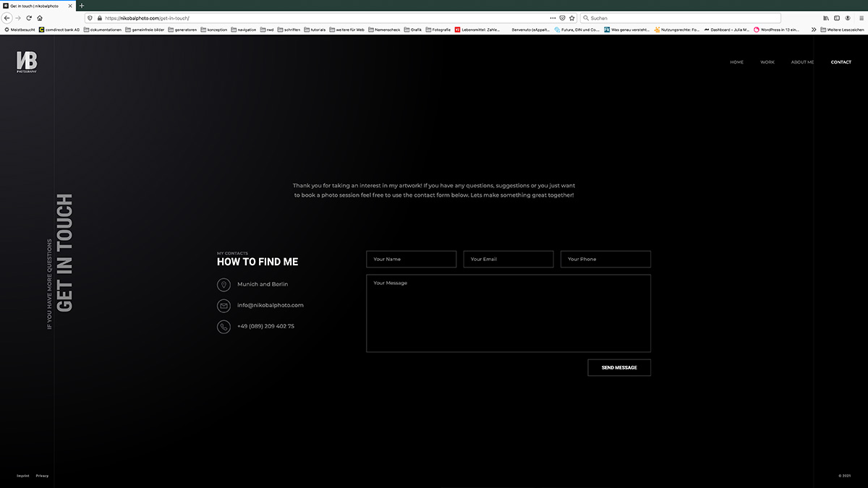Focus the Your Email field
The image size is (868, 488).
pos(508,259)
